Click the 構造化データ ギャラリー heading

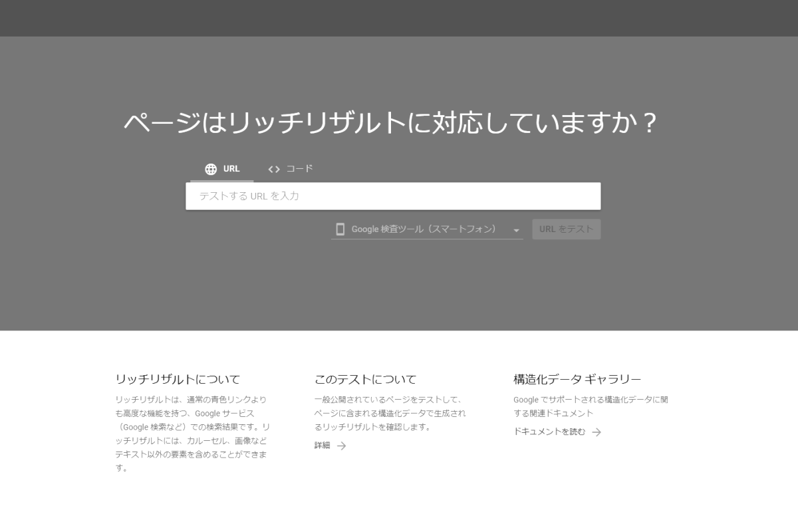point(577,379)
